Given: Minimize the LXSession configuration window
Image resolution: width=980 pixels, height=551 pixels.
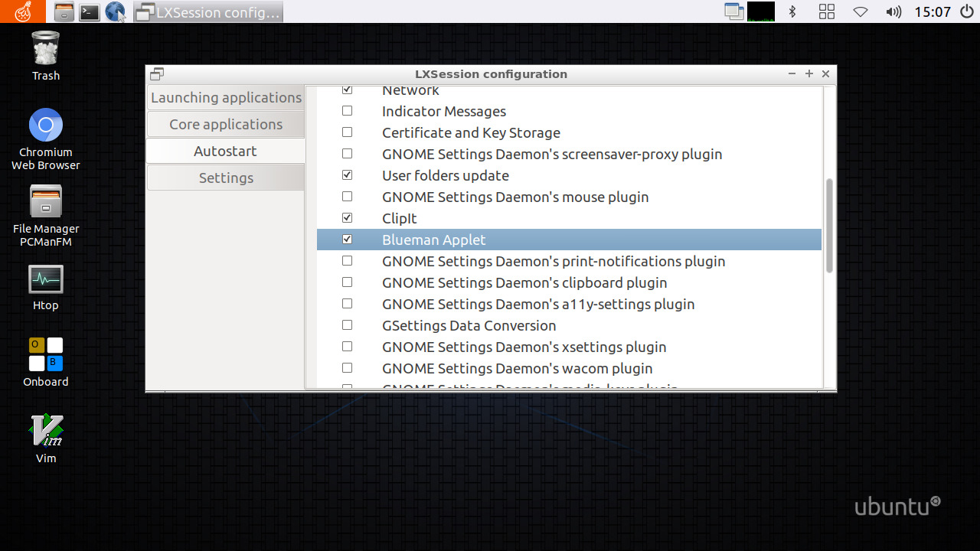Looking at the screenshot, I should click(x=792, y=74).
